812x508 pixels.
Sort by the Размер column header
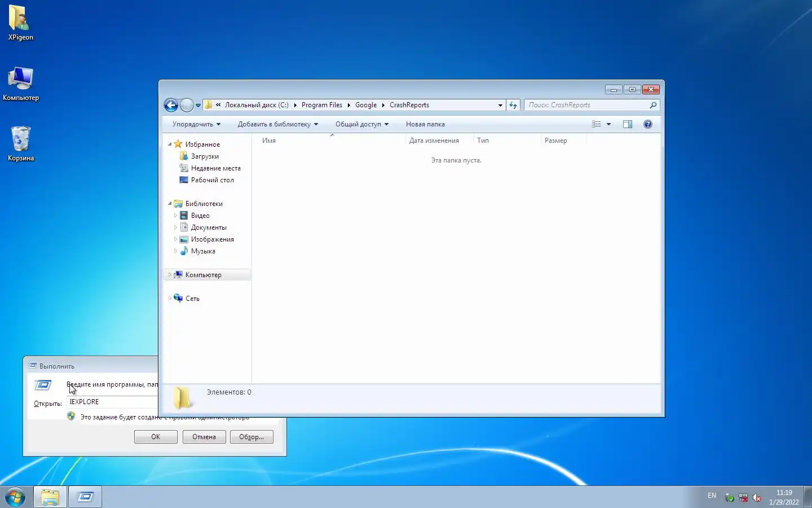(563, 141)
